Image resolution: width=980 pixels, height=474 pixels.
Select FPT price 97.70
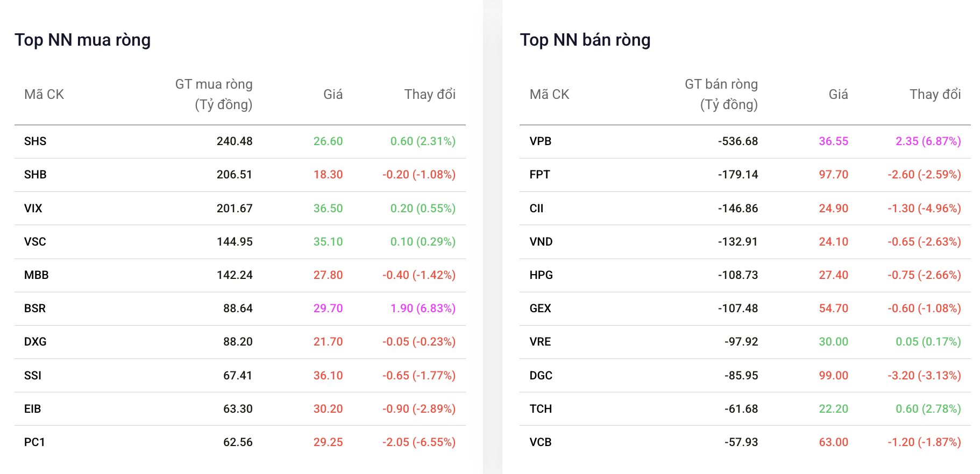(x=833, y=175)
